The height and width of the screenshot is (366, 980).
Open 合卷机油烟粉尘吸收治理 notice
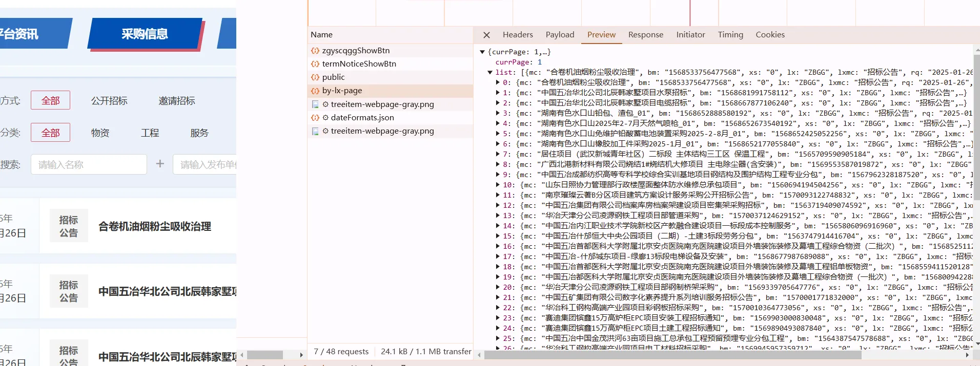[155, 226]
